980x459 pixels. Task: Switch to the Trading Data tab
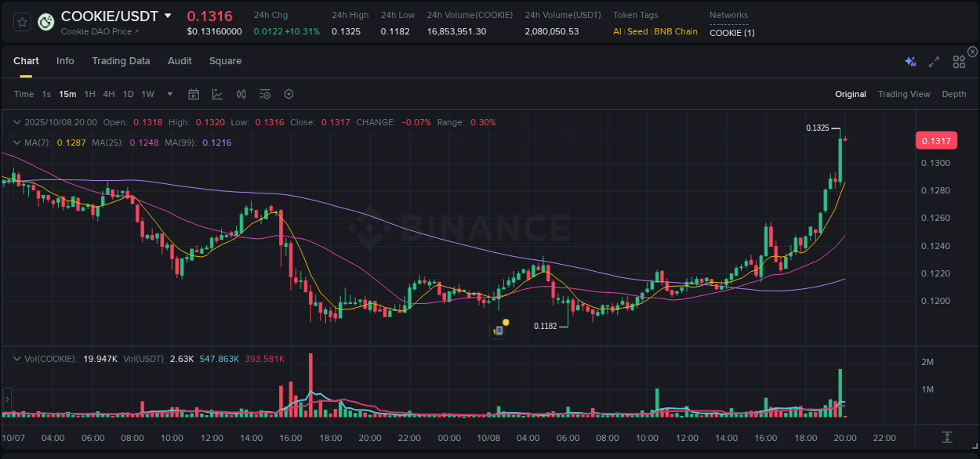(121, 61)
